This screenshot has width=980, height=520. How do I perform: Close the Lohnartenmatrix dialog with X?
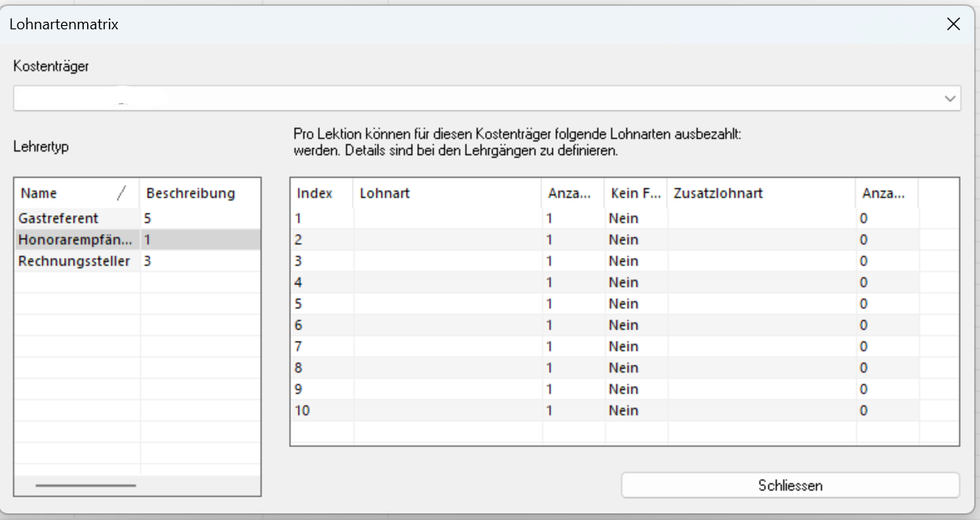pos(953,24)
